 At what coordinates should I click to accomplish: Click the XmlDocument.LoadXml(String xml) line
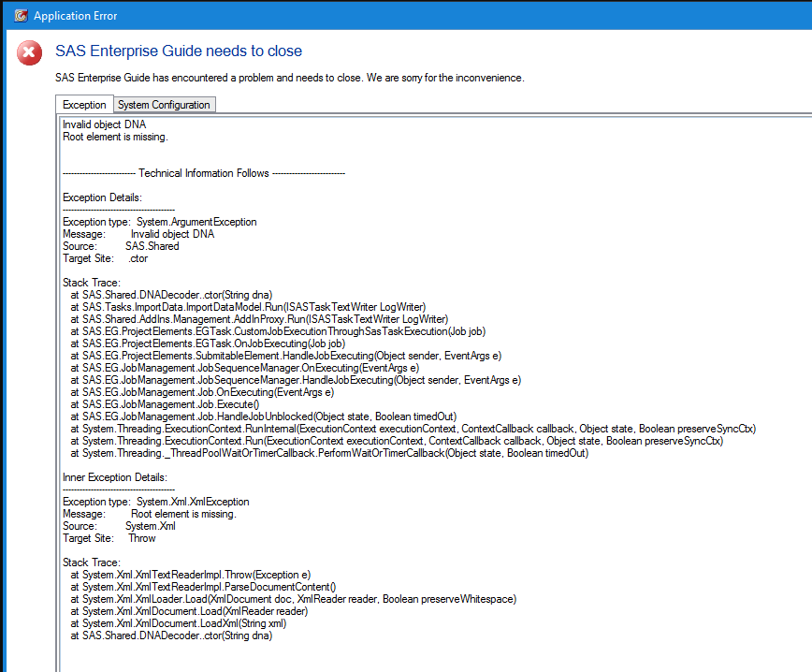pyautogui.click(x=184, y=623)
